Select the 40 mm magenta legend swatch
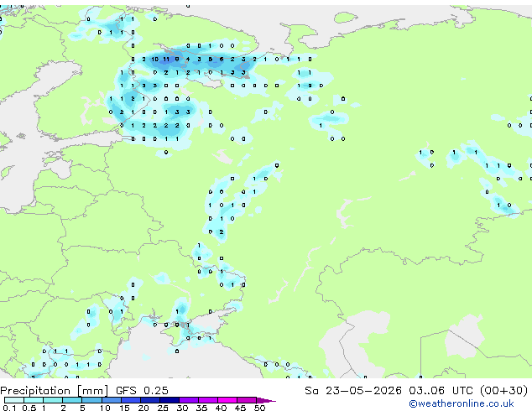532x411 pixels. pyautogui.click(x=227, y=400)
